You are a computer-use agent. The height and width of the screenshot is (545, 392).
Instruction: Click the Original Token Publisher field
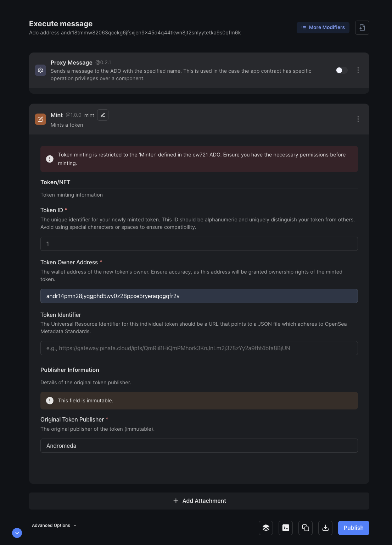(199, 446)
